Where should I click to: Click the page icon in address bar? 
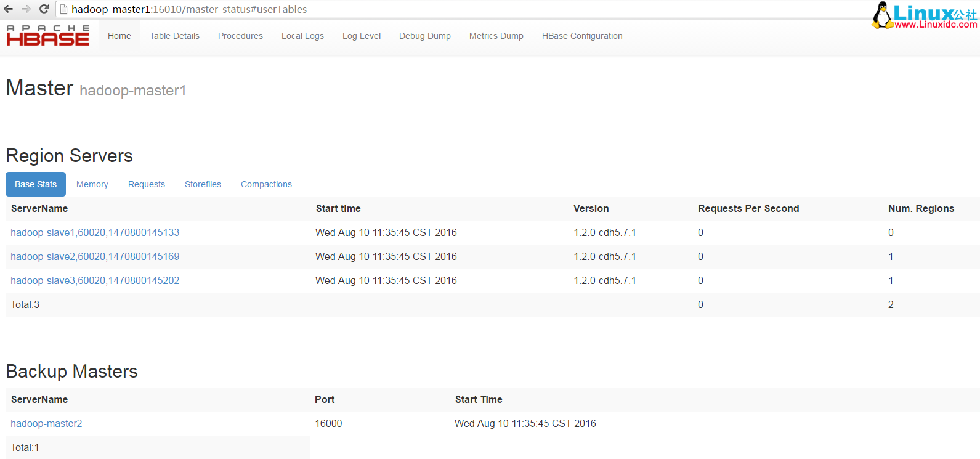(63, 9)
